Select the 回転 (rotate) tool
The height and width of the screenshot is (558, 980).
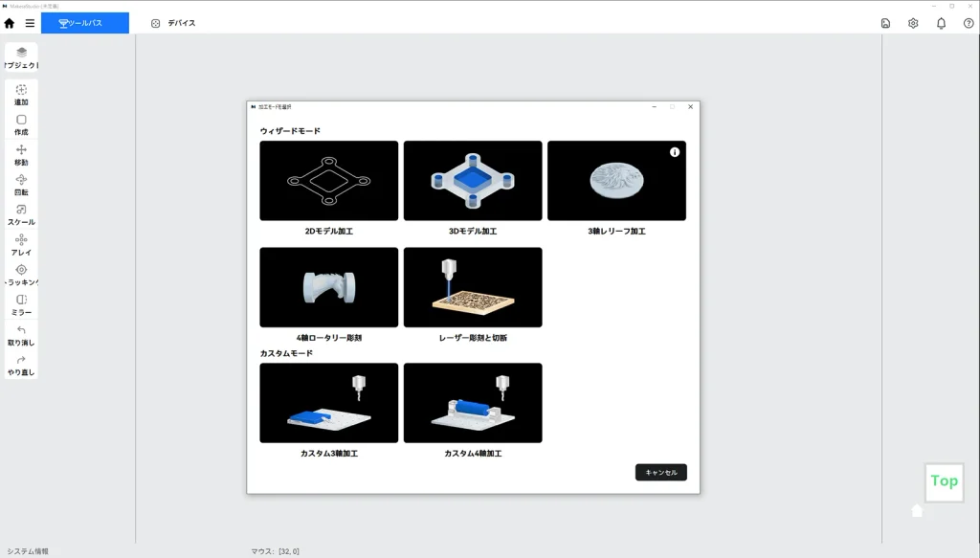pos(21,185)
